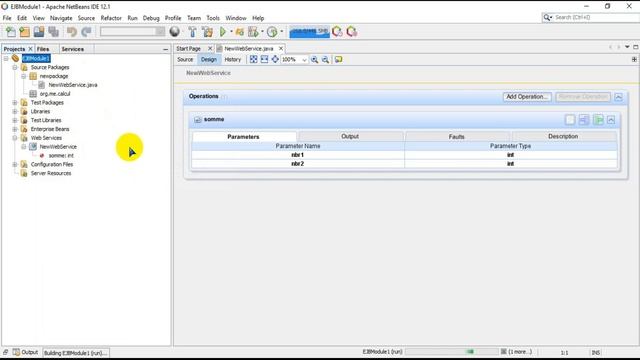This screenshot has width=640, height=360.
Task: Click the Redo toolbar icon
Action: (86, 32)
